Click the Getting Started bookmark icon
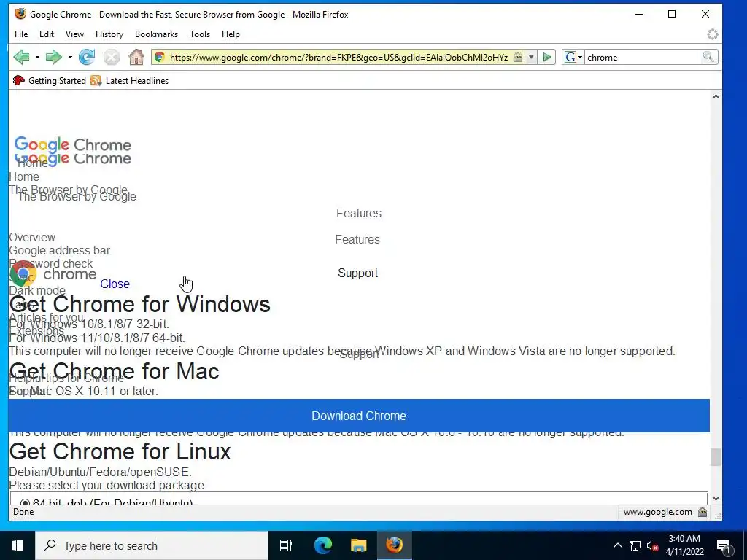This screenshot has height=560, width=747. 18,80
